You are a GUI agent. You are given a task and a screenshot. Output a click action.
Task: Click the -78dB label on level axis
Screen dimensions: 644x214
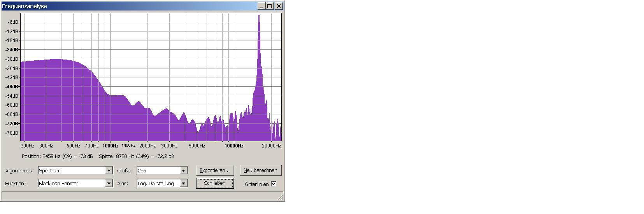(x=12, y=133)
